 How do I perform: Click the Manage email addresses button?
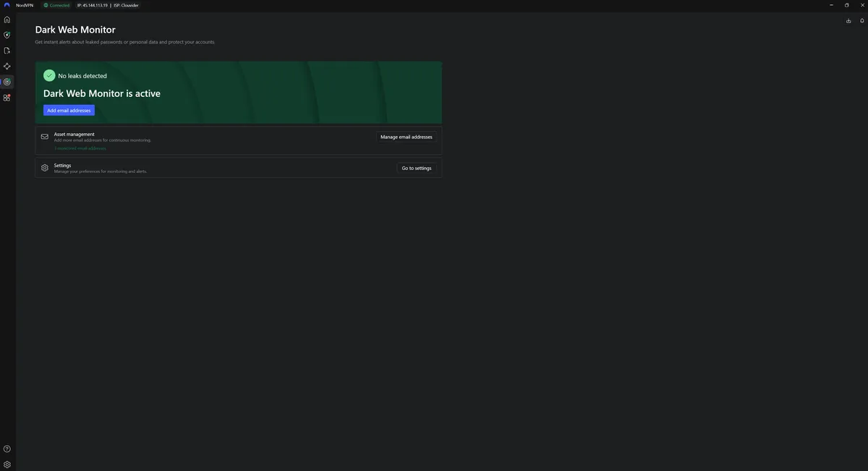[x=407, y=137]
